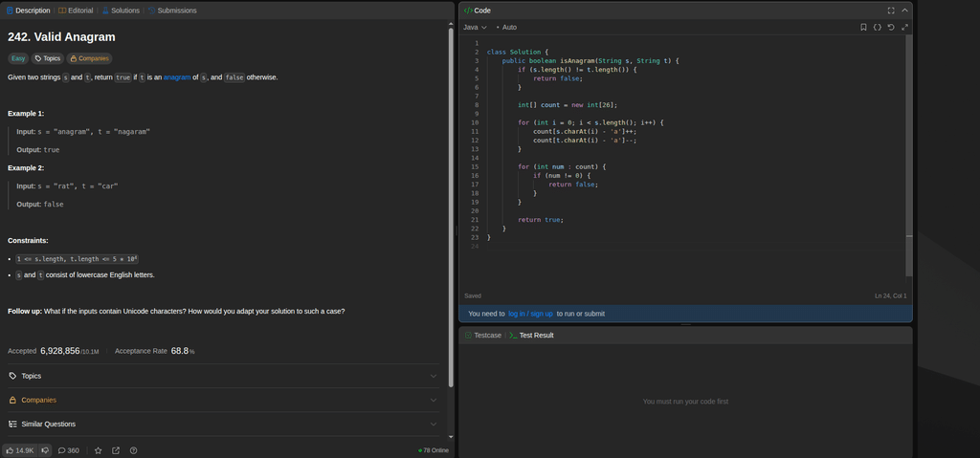The width and height of the screenshot is (980, 458).
Task: Click the 242. Valid Anagram title
Action: (x=61, y=37)
